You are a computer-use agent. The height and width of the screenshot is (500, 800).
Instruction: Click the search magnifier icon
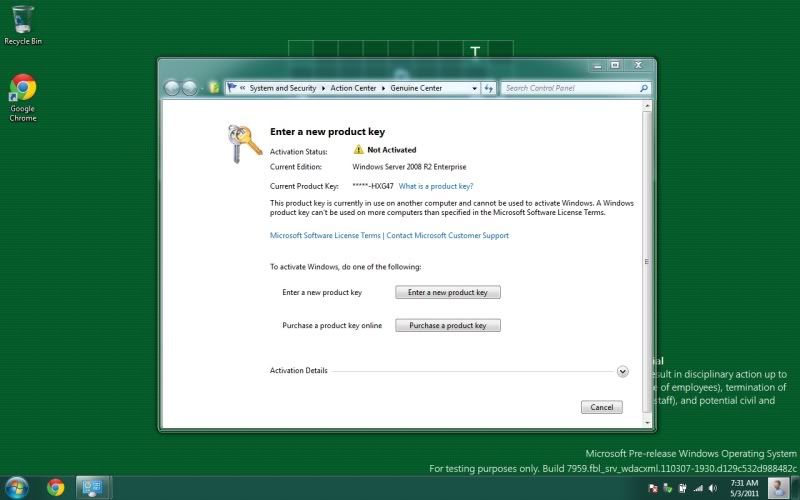pyautogui.click(x=644, y=88)
